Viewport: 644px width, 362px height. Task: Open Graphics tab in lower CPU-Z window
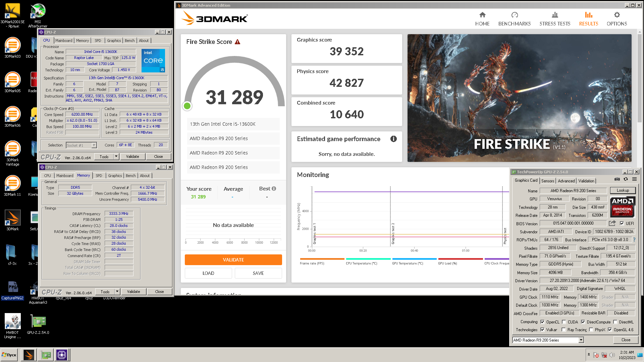click(115, 176)
